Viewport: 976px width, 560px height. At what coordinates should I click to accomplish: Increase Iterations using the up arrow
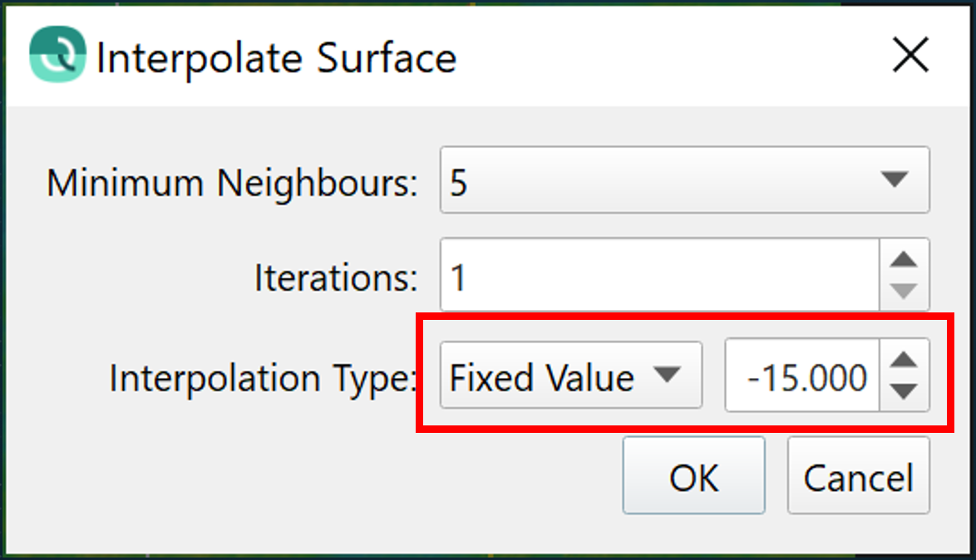point(904,259)
